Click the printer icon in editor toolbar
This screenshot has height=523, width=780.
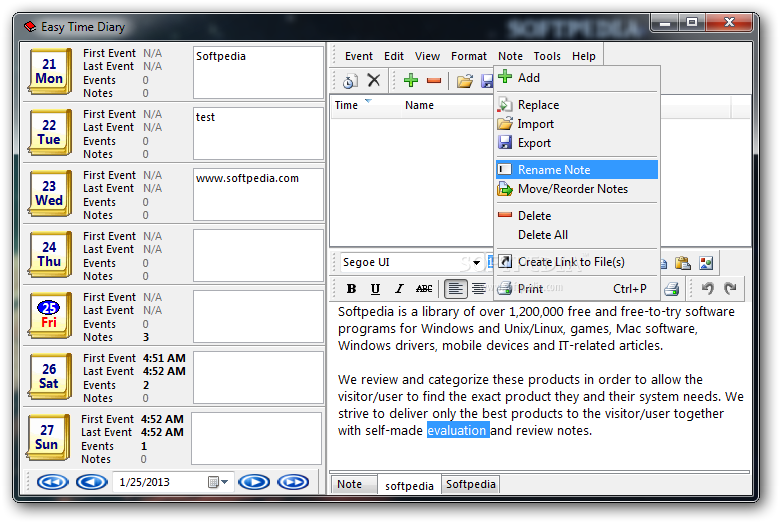pyautogui.click(x=672, y=289)
